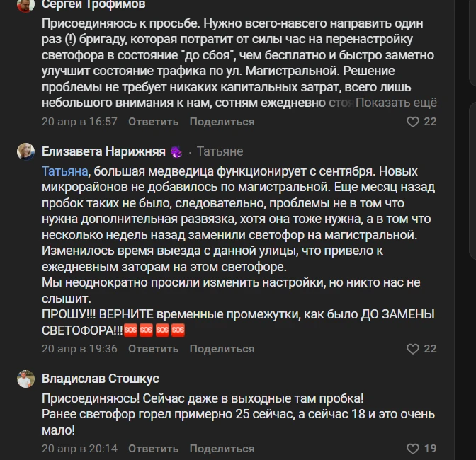The height and width of the screenshot is (460, 476).
Task: Open the Владислав Стошкус author name link
Action: [100, 379]
